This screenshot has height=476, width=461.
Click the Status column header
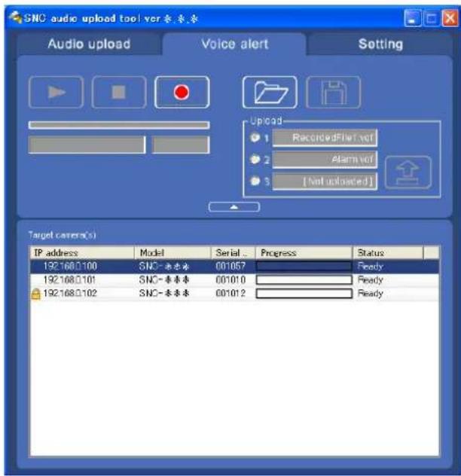coord(388,253)
